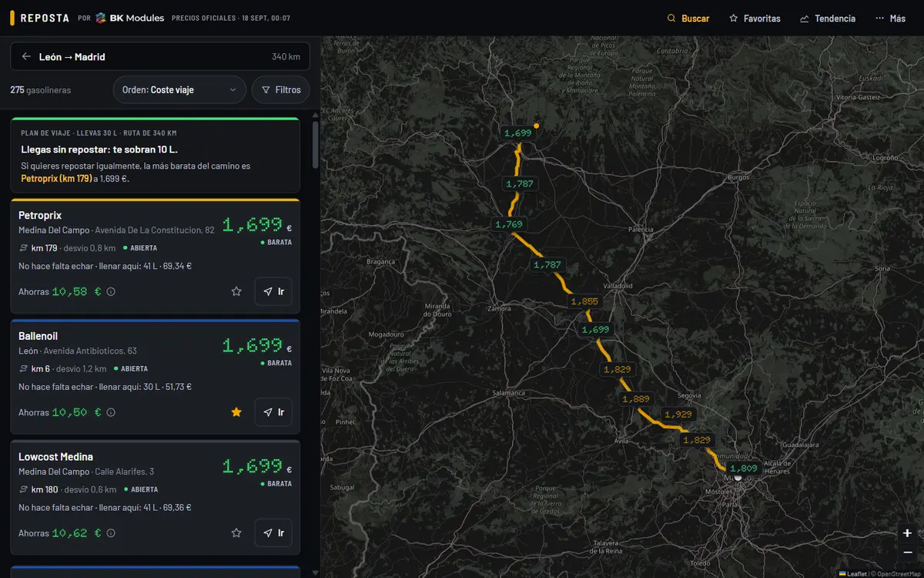The height and width of the screenshot is (578, 924).
Task: Start the Ballenoil route with the Ir button
Action: click(x=273, y=412)
